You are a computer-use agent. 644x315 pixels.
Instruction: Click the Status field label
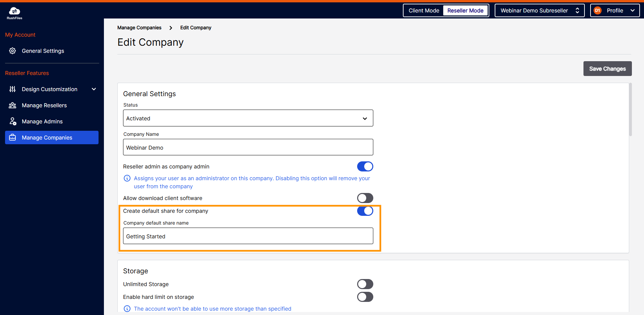click(x=130, y=105)
